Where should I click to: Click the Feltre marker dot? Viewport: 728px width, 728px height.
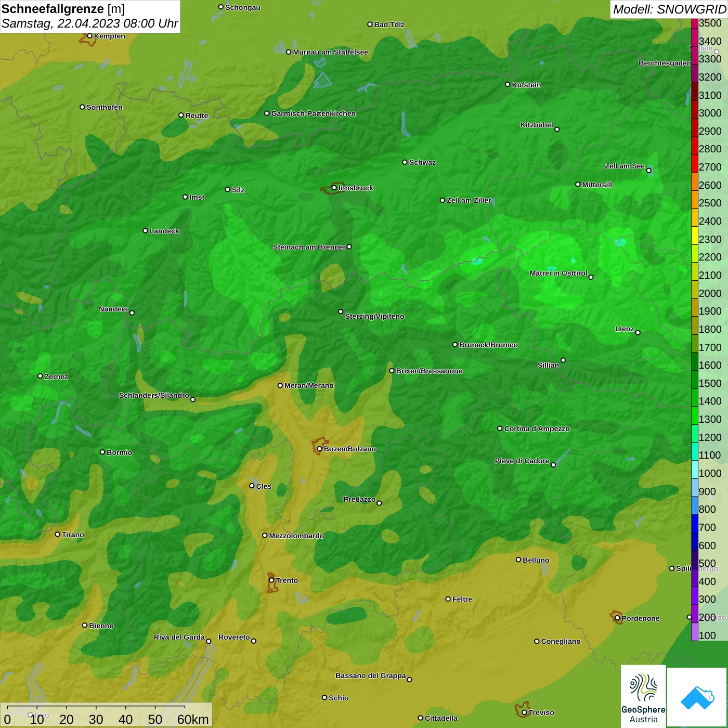click(448, 599)
